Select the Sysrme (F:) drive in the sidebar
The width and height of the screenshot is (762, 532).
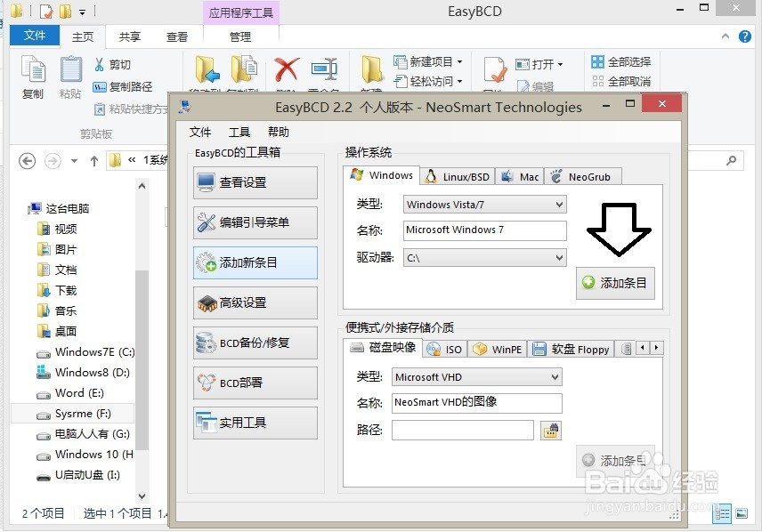pyautogui.click(x=85, y=414)
